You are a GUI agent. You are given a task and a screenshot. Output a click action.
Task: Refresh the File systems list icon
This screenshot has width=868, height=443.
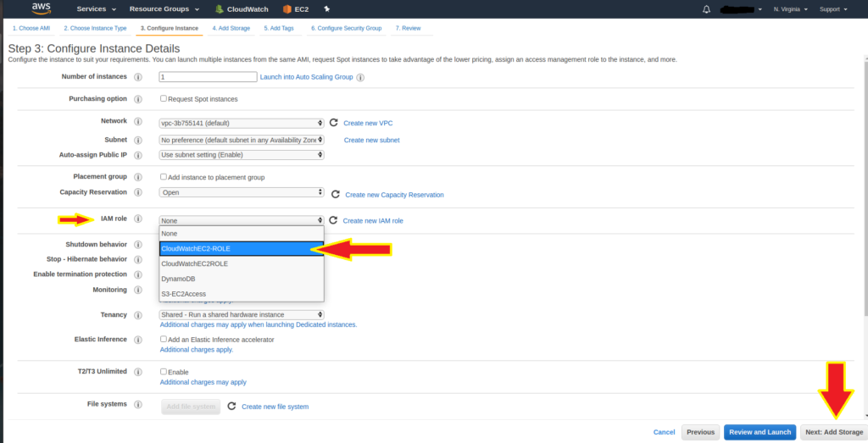click(x=231, y=407)
